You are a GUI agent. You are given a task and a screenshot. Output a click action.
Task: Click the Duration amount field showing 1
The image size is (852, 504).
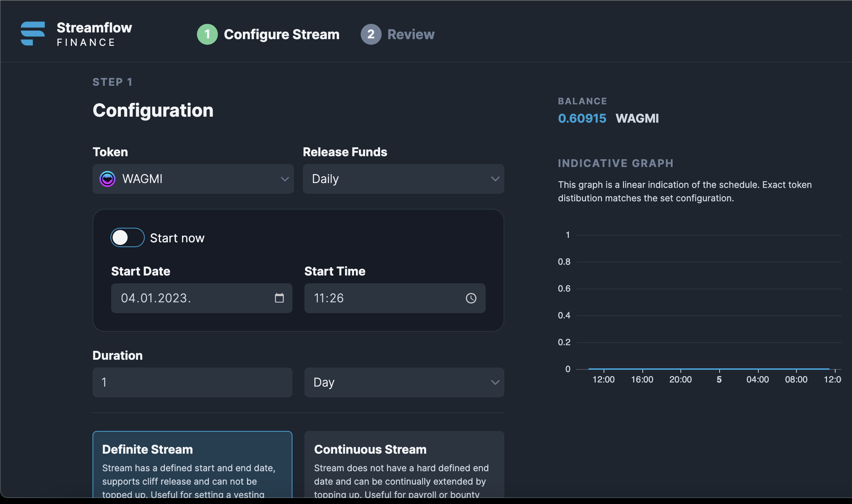click(x=192, y=382)
